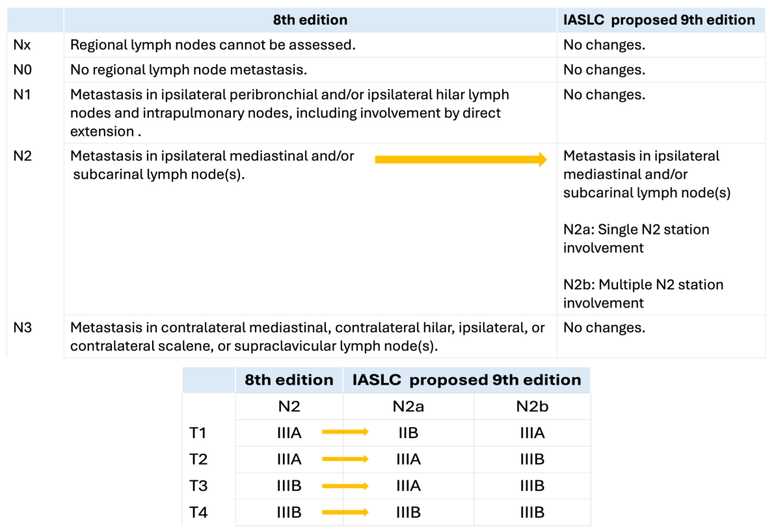Select the N2b column header in staging table
The height and width of the screenshot is (532, 770).
(x=532, y=406)
